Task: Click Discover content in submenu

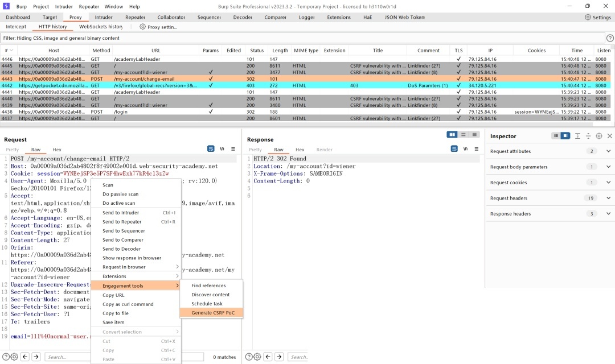Action: pyautogui.click(x=211, y=295)
